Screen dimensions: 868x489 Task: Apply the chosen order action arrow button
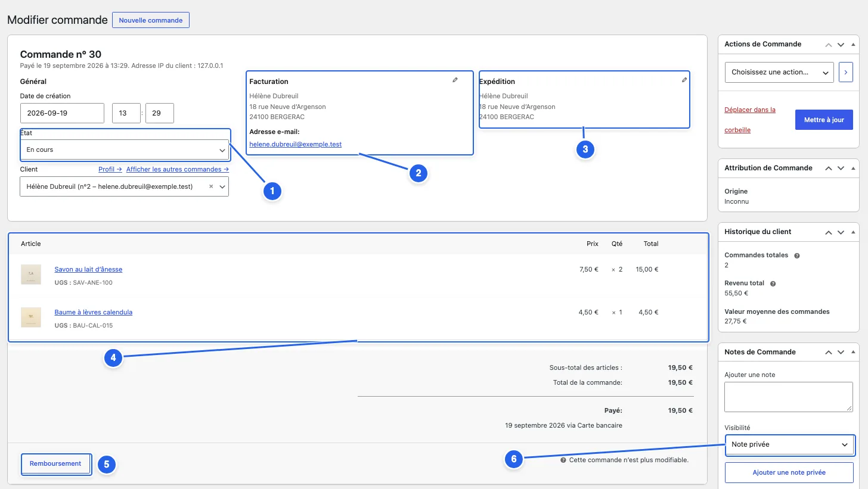pyautogui.click(x=845, y=72)
